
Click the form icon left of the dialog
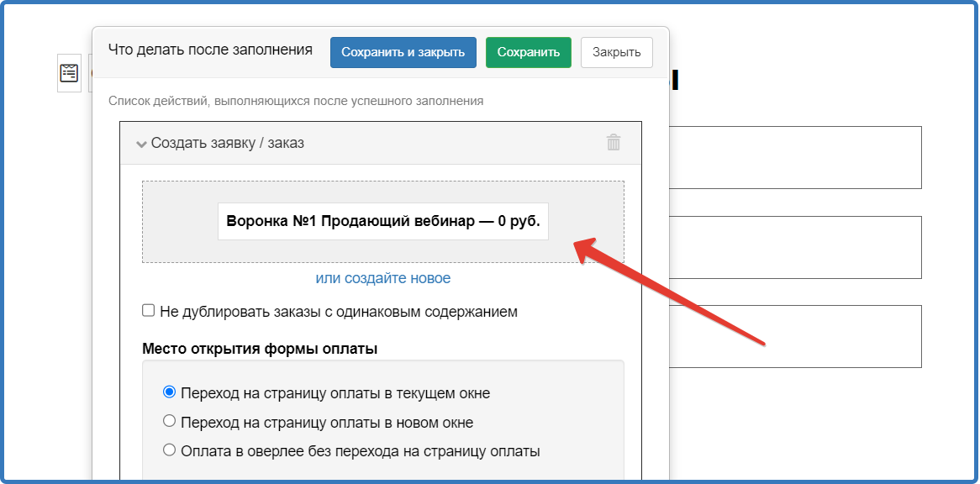click(x=70, y=73)
